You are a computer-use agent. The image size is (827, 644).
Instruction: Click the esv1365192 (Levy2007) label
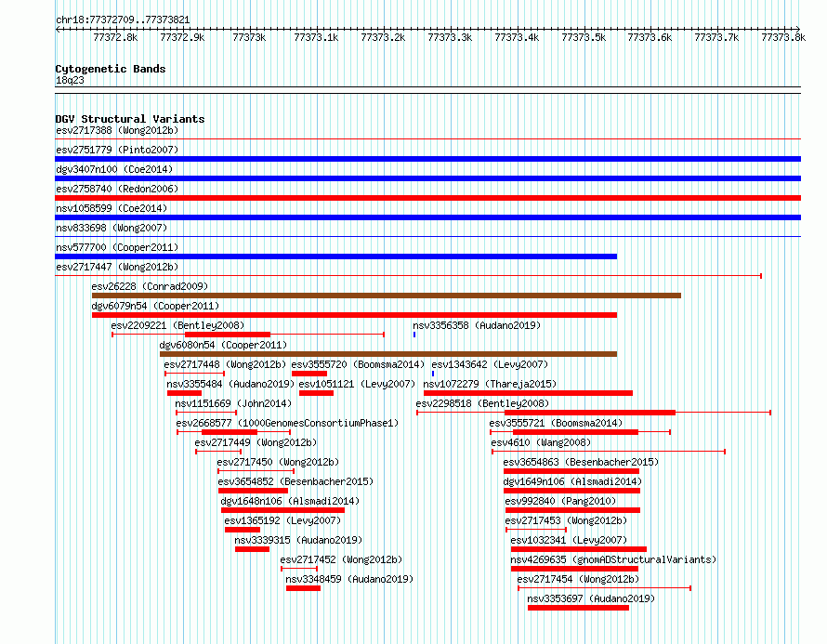pos(282,520)
